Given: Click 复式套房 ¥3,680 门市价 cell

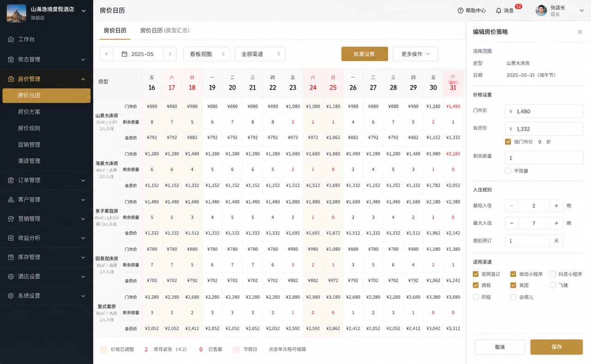Looking at the screenshot, I should pos(453,297).
